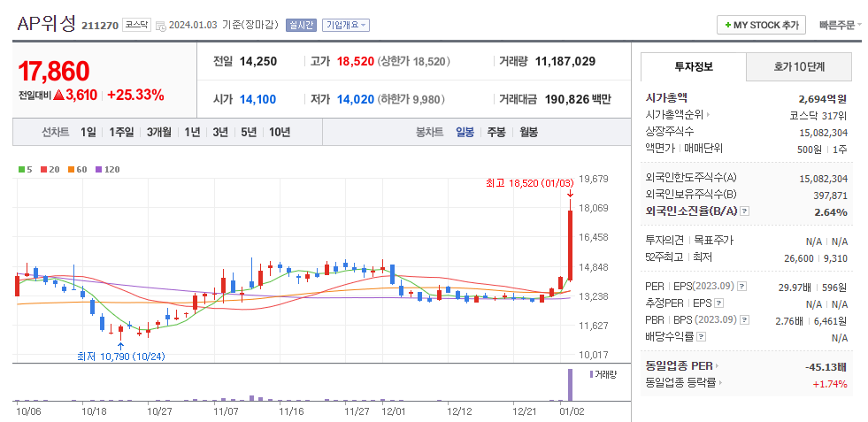The width and height of the screenshot is (868, 422).
Task: Click the current price 17,860
Action: point(54,72)
